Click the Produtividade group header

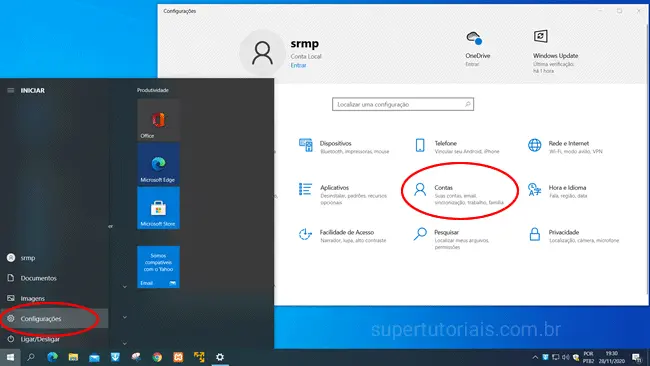[153, 90]
